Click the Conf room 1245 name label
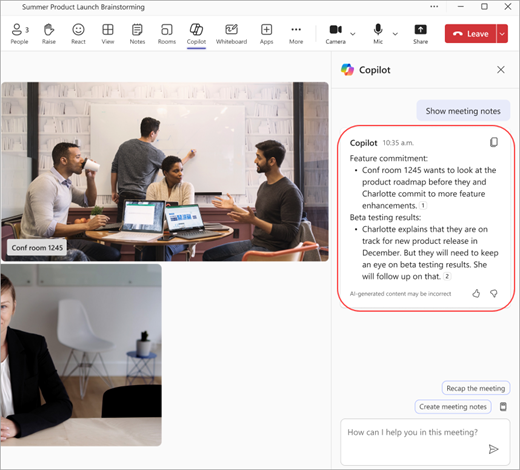 (x=37, y=248)
